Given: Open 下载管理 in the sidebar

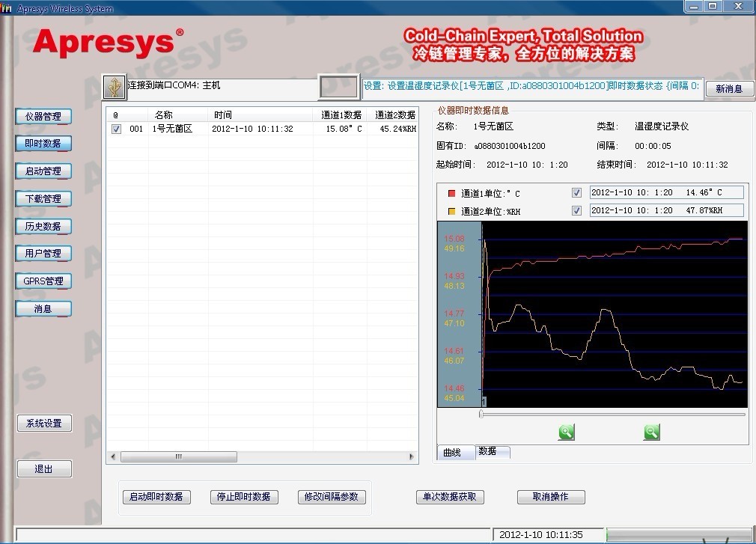Looking at the screenshot, I should click(x=43, y=198).
